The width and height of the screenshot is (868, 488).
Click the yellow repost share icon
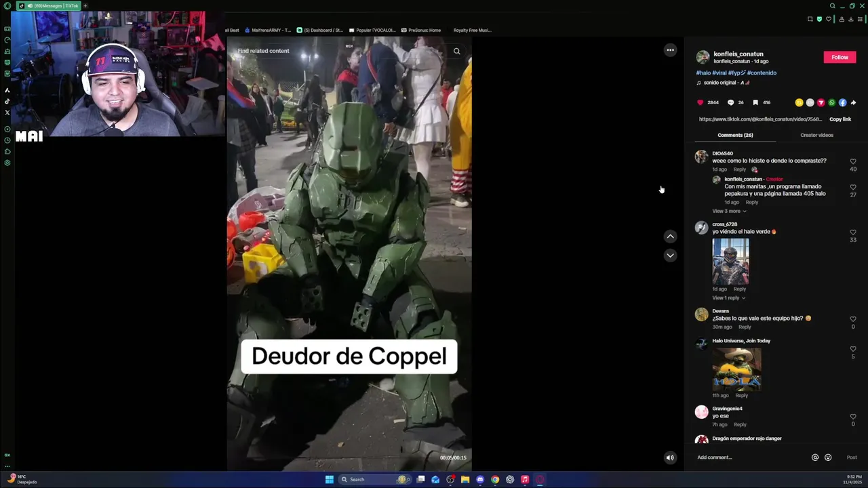coord(799,102)
